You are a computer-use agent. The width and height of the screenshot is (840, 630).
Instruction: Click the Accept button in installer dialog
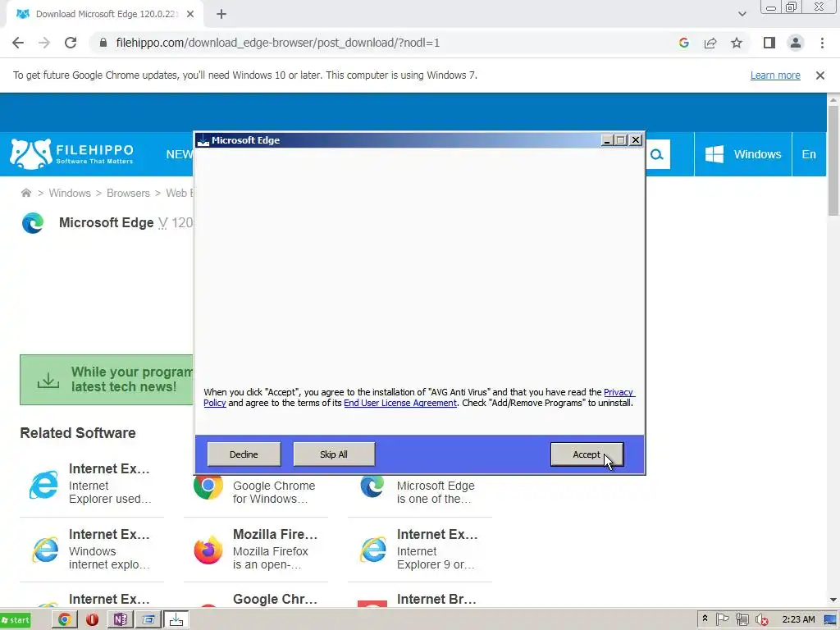pos(587,454)
